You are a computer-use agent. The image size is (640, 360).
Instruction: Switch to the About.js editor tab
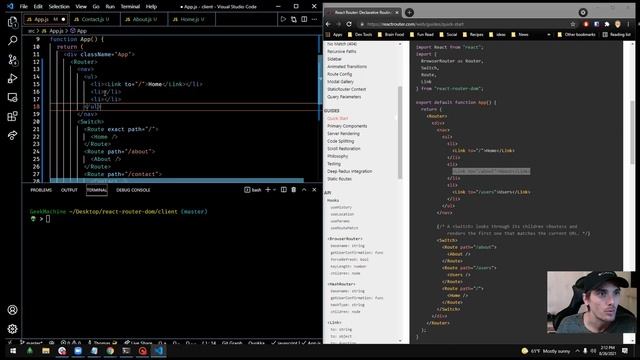click(144, 19)
